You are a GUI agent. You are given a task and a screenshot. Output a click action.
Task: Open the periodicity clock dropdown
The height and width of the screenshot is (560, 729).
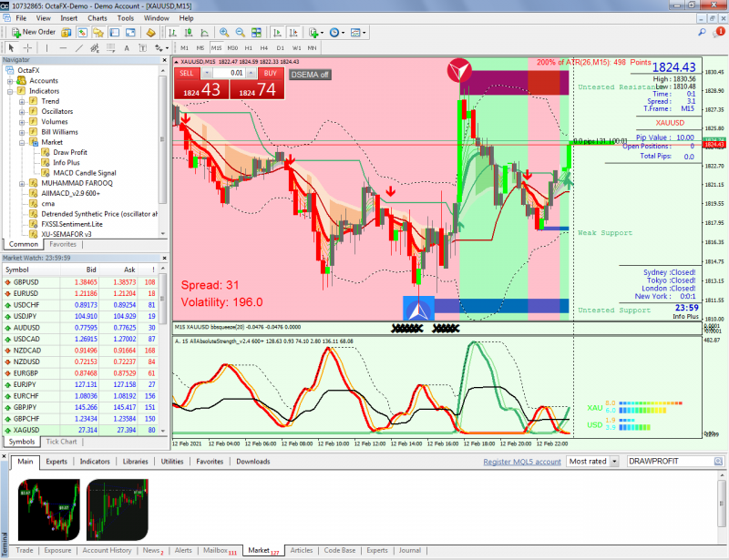[x=336, y=32]
